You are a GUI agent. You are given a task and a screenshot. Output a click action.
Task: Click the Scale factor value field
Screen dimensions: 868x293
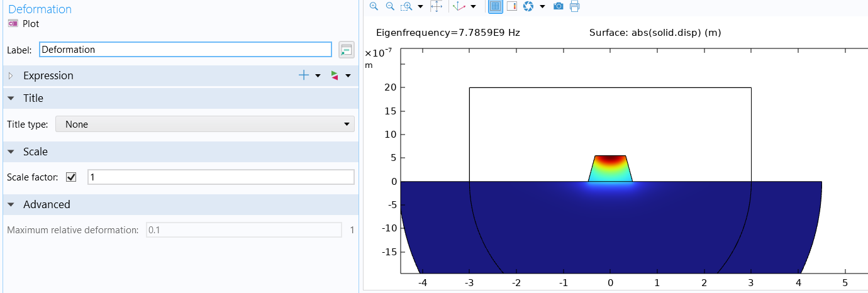tap(220, 177)
